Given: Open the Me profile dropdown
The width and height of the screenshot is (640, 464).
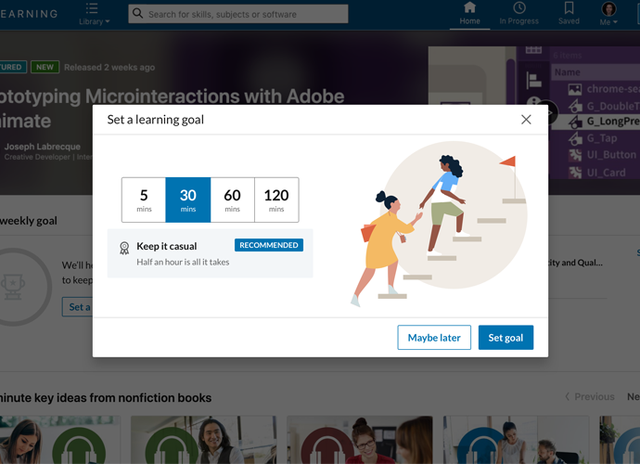Looking at the screenshot, I should [x=609, y=14].
